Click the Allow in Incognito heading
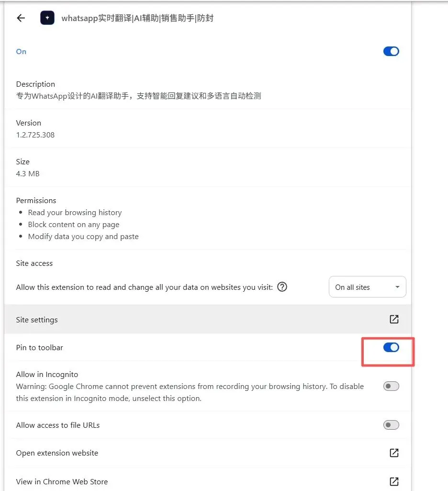The height and width of the screenshot is (491, 448). click(47, 375)
